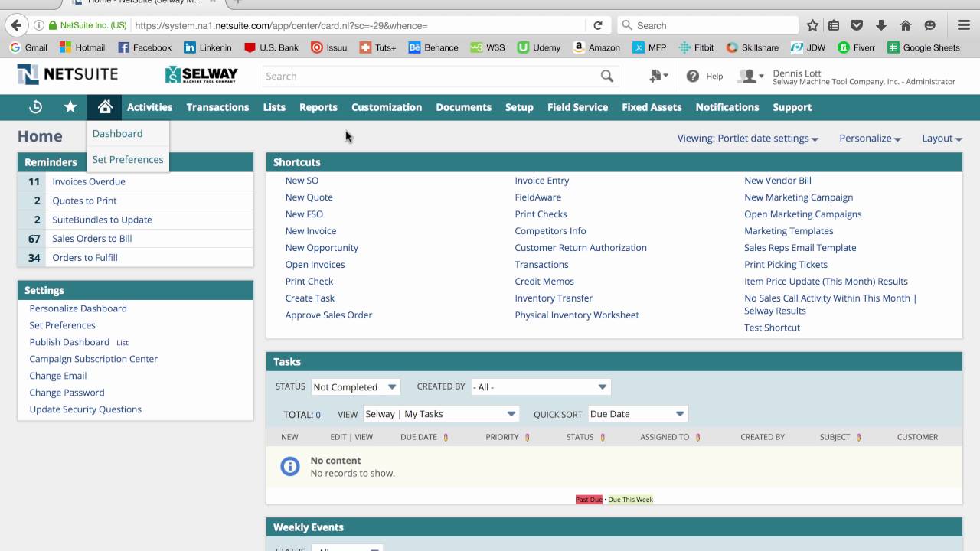This screenshot has height=551, width=980.
Task: Select Dashboard from Home menu
Action: click(x=117, y=133)
